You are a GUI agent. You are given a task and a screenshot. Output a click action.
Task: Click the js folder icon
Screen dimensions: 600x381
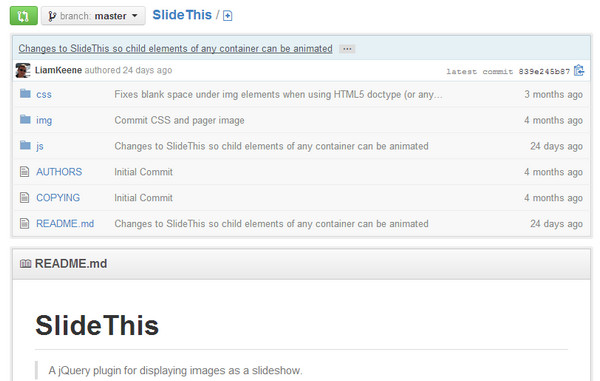click(x=25, y=145)
